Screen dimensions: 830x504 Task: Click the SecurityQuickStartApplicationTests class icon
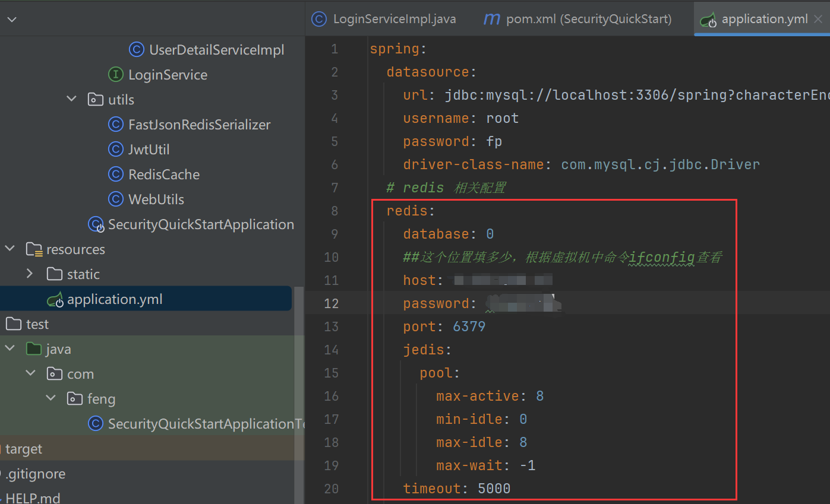pyautogui.click(x=95, y=424)
